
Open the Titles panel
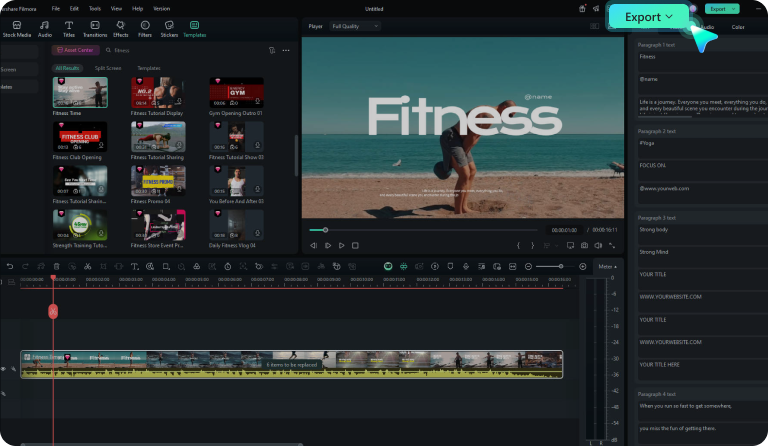(69, 29)
